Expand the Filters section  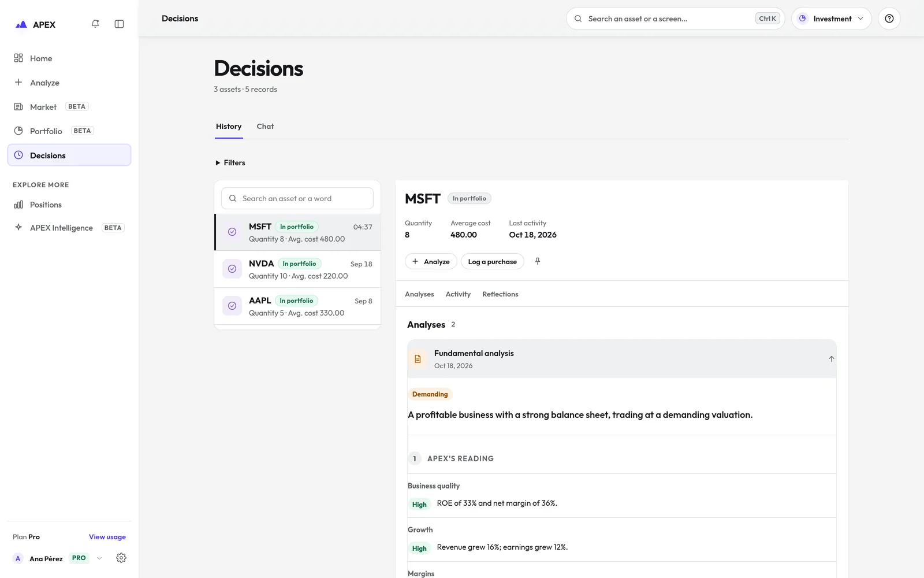coord(230,163)
